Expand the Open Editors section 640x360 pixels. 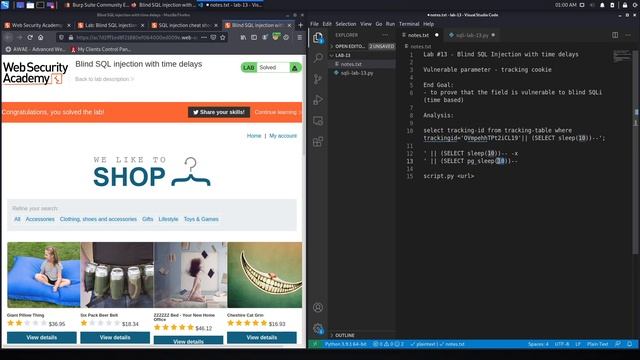(362, 46)
